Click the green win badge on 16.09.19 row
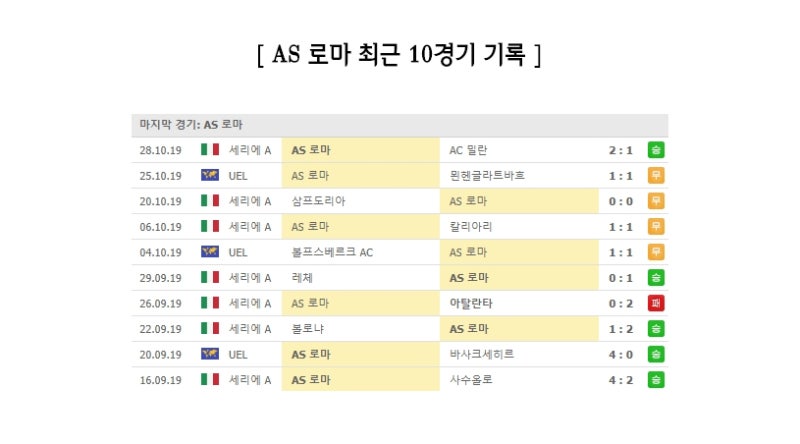This screenshot has width=800, height=444. click(656, 380)
